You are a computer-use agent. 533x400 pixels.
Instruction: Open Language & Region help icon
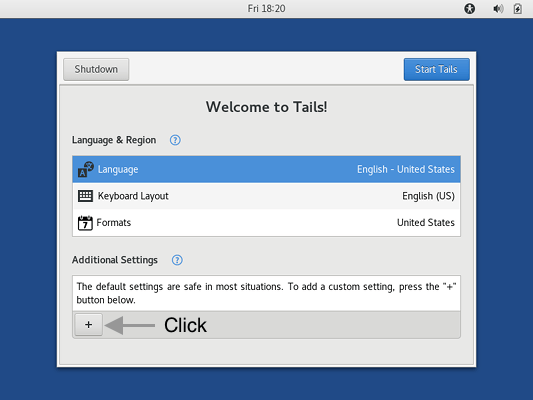click(x=175, y=140)
